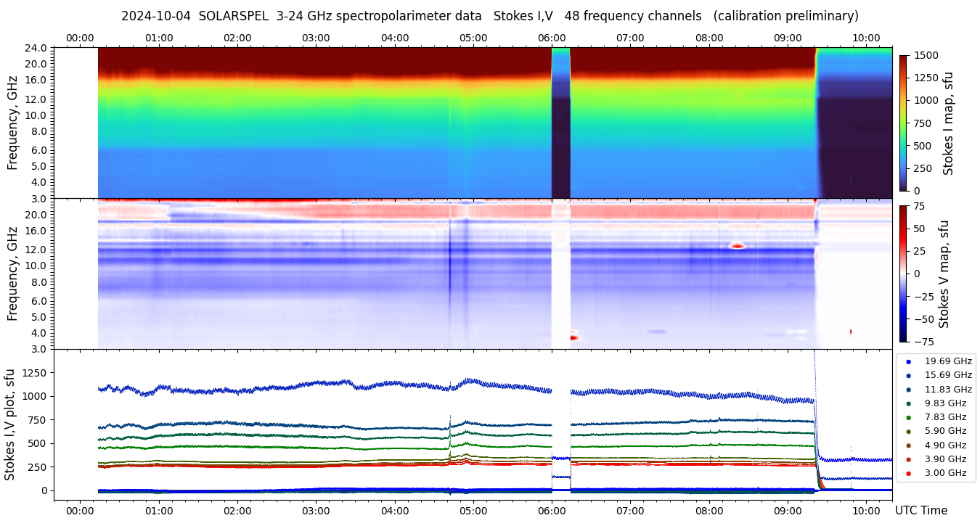Click the 06:00 tick label on bottom axis
The width and height of the screenshot is (980, 526).
[x=552, y=511]
